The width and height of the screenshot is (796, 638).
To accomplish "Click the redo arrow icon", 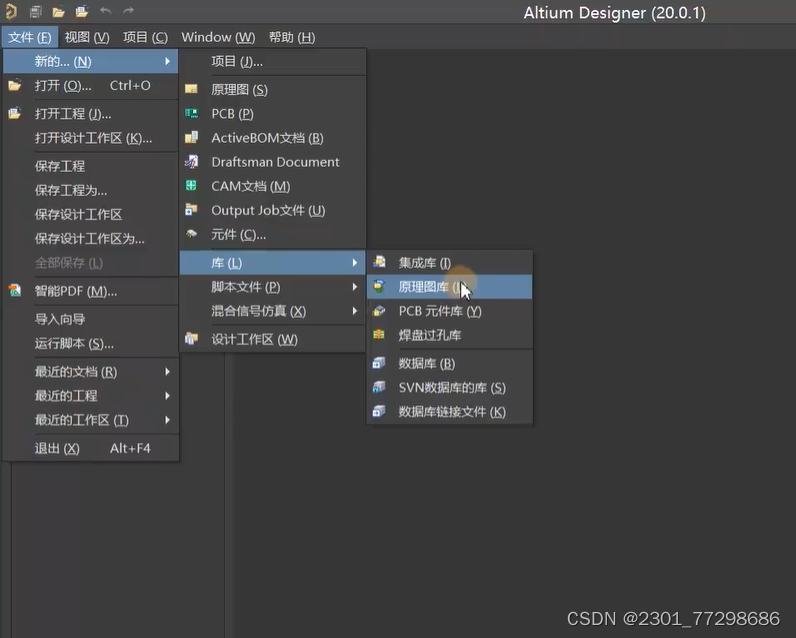I will [128, 11].
